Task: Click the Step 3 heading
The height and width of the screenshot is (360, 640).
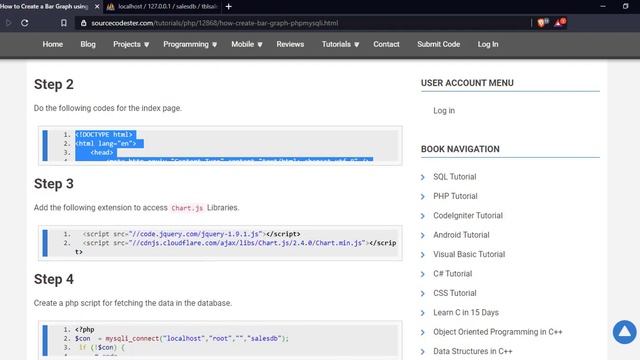Action: (x=54, y=184)
